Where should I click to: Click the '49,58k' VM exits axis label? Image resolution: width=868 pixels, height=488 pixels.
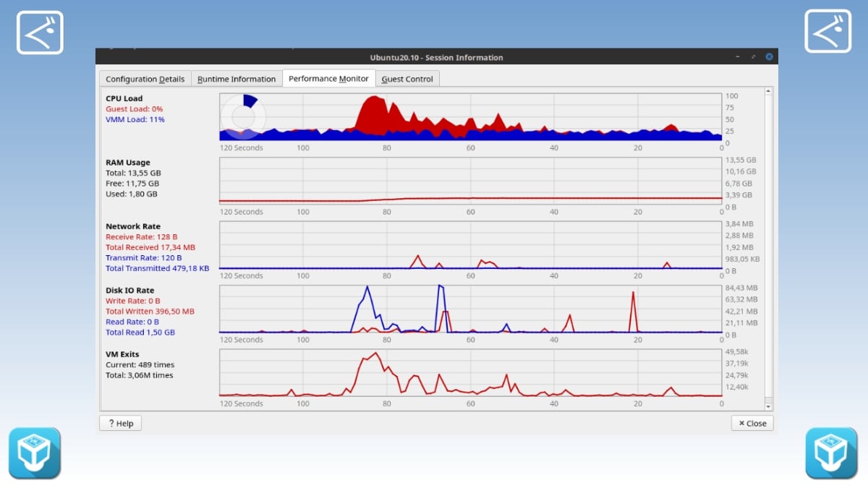click(x=737, y=351)
